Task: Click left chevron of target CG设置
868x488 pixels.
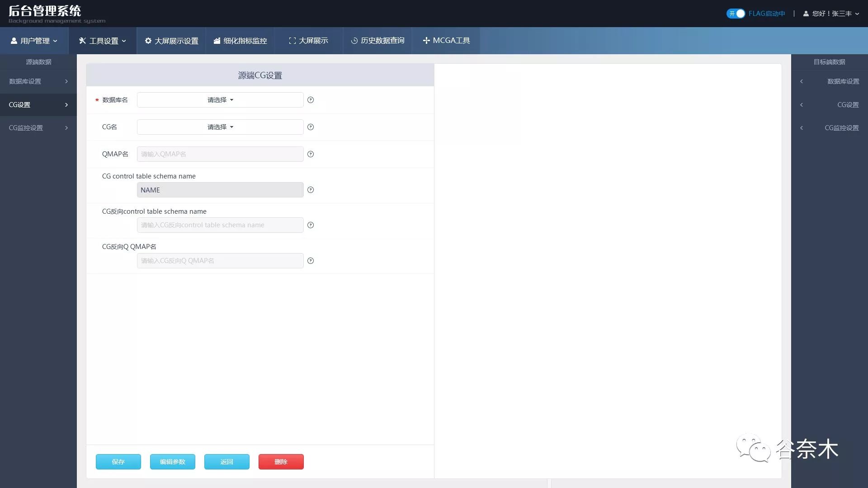Action: pyautogui.click(x=802, y=105)
